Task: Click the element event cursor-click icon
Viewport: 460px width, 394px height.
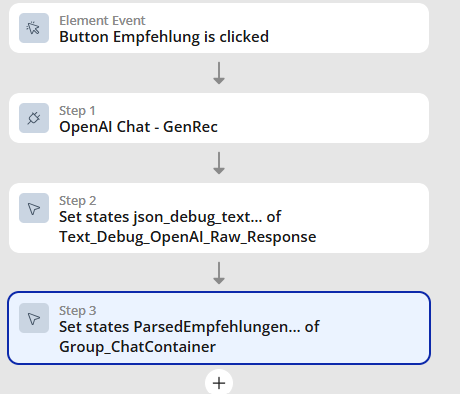Action: pyautogui.click(x=34, y=28)
